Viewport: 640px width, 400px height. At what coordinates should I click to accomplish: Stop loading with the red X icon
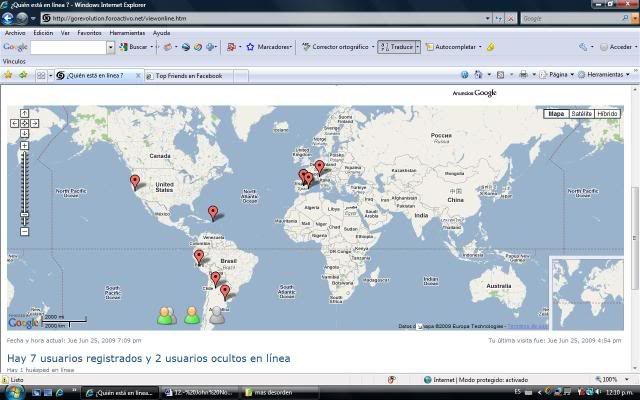click(x=510, y=18)
